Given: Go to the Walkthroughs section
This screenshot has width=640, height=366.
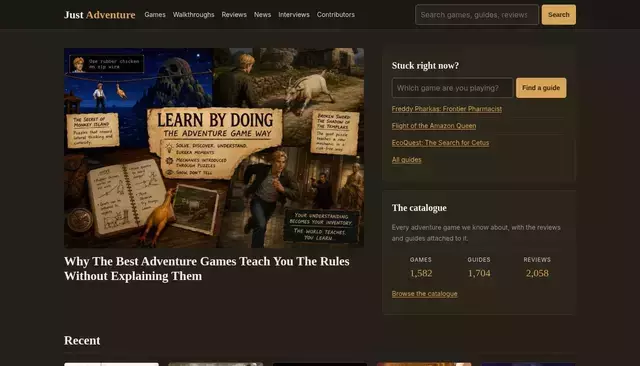Looking at the screenshot, I should 193,15.
